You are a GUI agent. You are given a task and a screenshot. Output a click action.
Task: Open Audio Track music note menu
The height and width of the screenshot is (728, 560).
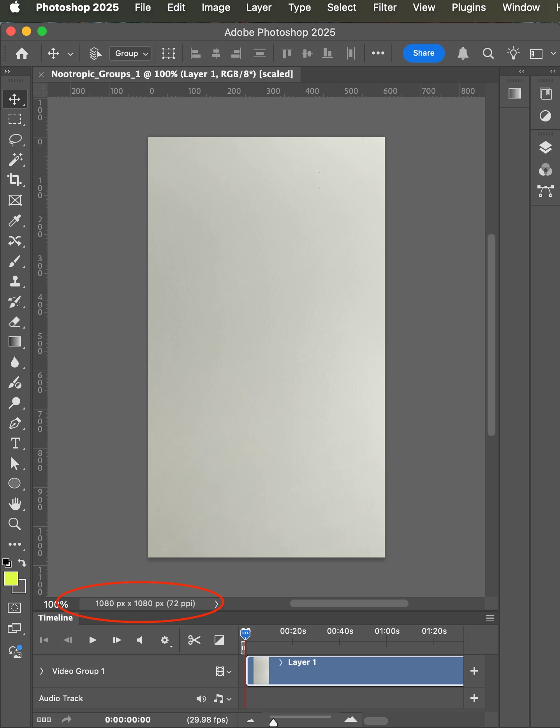[x=222, y=699]
